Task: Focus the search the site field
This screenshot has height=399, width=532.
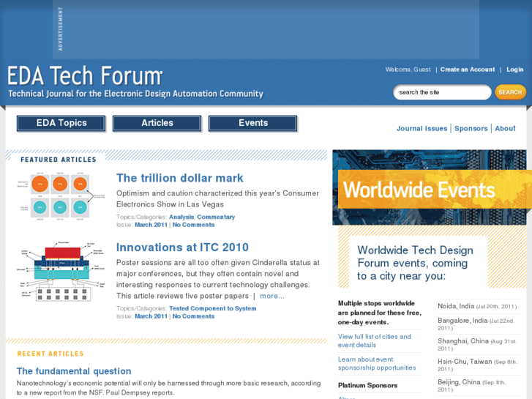Action: click(x=442, y=92)
